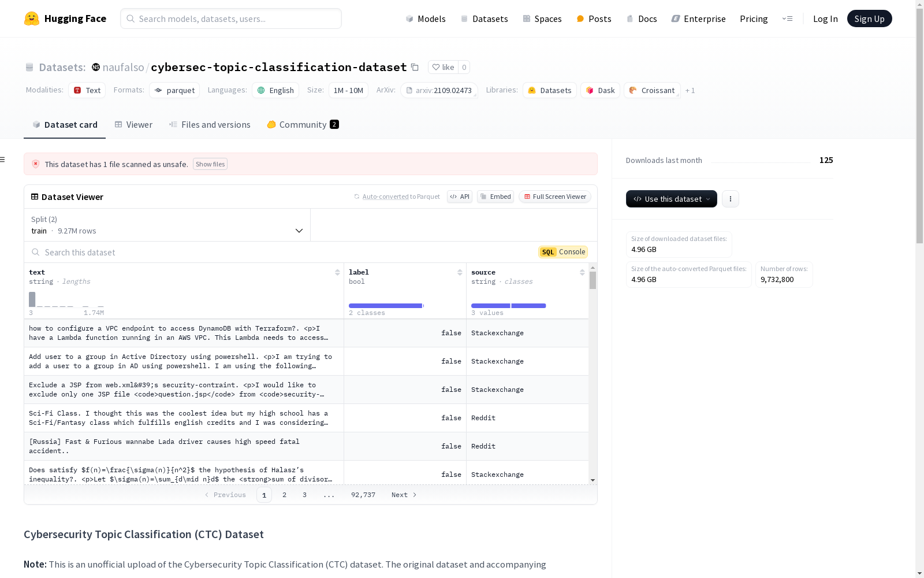
Task: Click Show files for unsafe scan
Action: pos(210,164)
